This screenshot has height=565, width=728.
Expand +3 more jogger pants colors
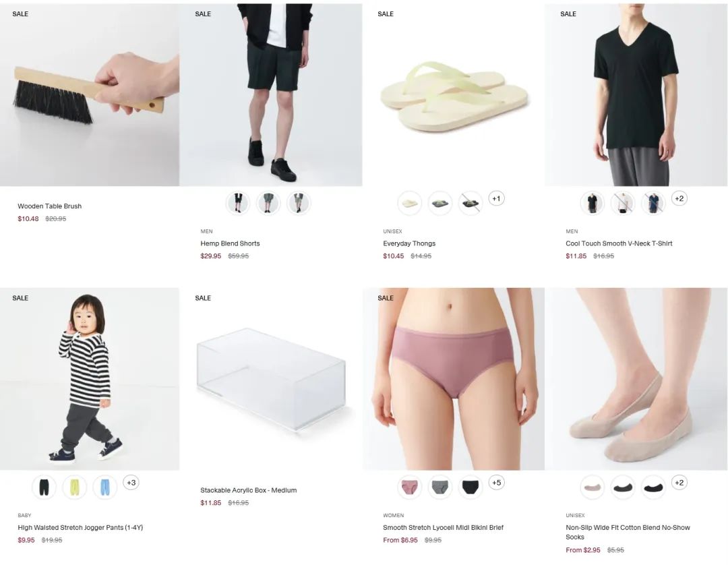(x=131, y=483)
